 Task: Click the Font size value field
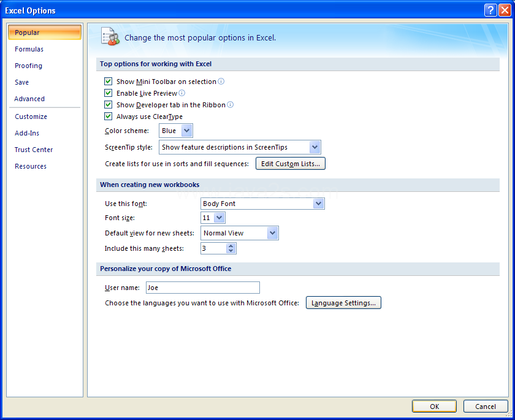coord(208,218)
